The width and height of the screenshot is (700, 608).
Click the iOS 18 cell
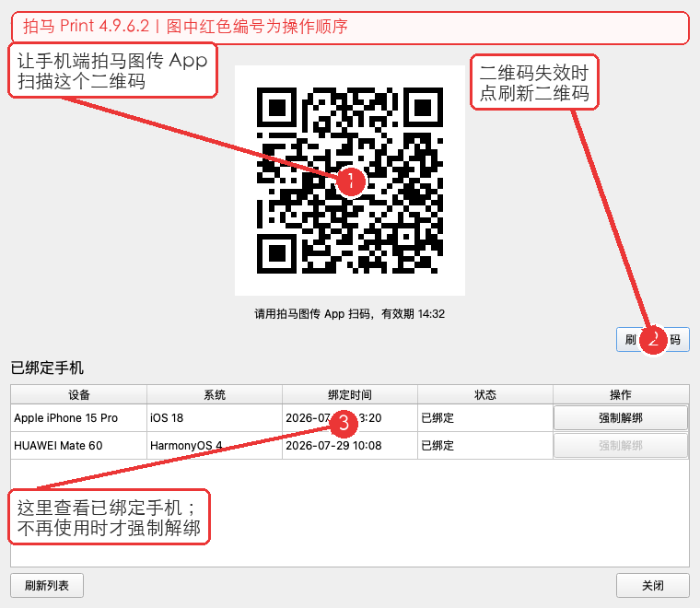(215, 418)
